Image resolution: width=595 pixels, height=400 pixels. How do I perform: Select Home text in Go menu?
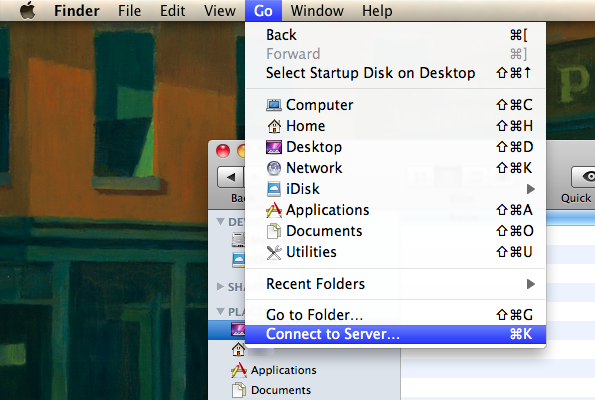click(305, 126)
